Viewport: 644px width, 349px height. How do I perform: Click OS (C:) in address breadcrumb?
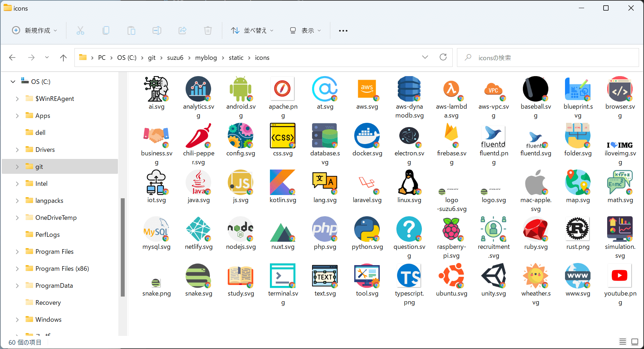127,58
